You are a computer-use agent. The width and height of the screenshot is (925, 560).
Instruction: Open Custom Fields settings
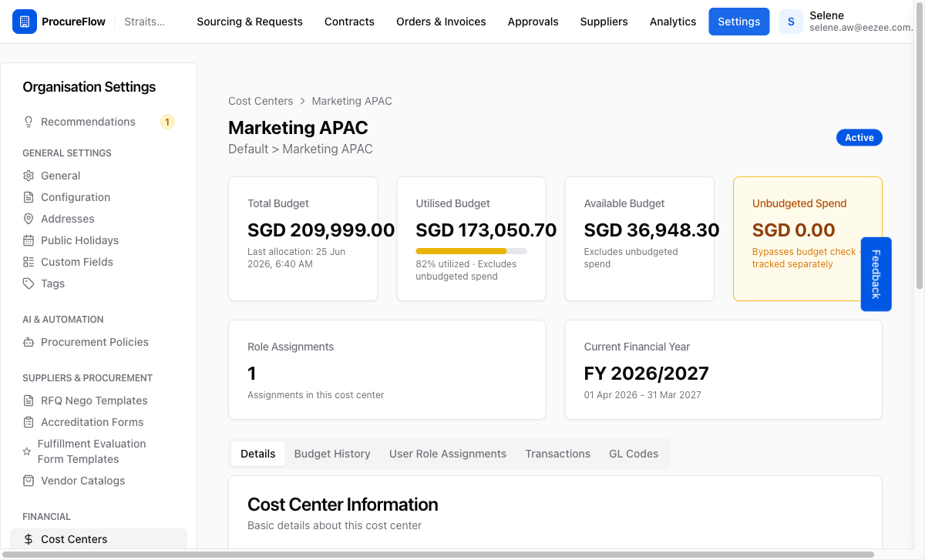(77, 262)
